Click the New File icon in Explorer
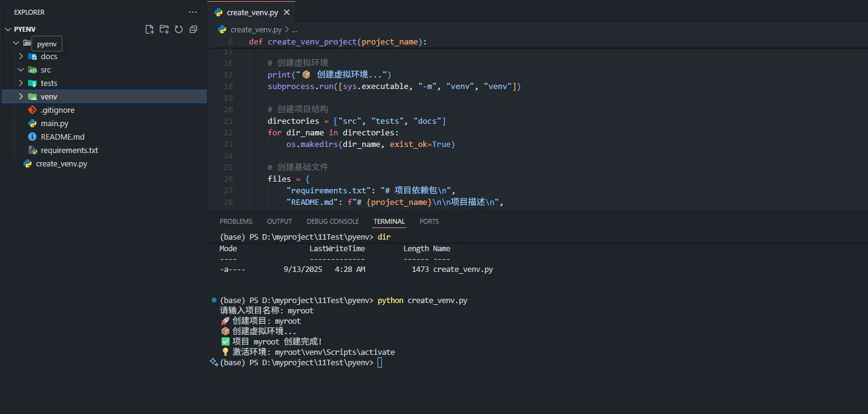Screen dimensions: 868x414 tap(149, 29)
